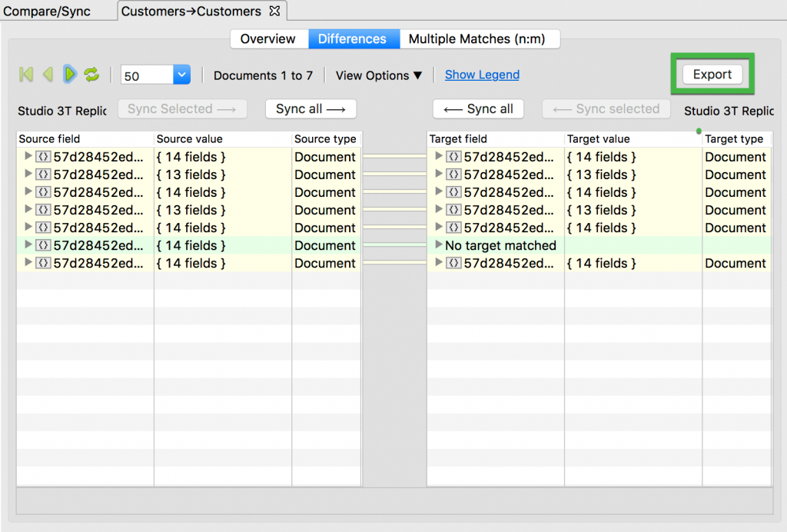Open the Show Legend link
Viewport: 787px width, 532px height.
[x=482, y=75]
